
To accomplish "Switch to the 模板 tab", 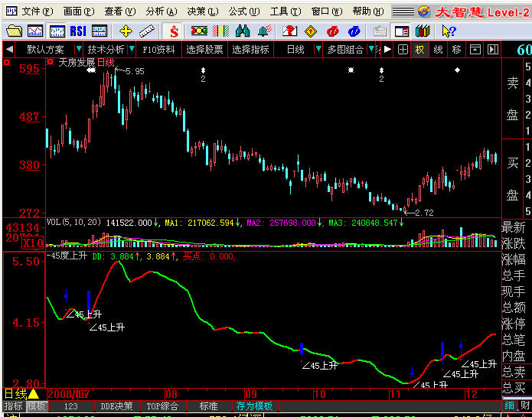I will [36, 406].
